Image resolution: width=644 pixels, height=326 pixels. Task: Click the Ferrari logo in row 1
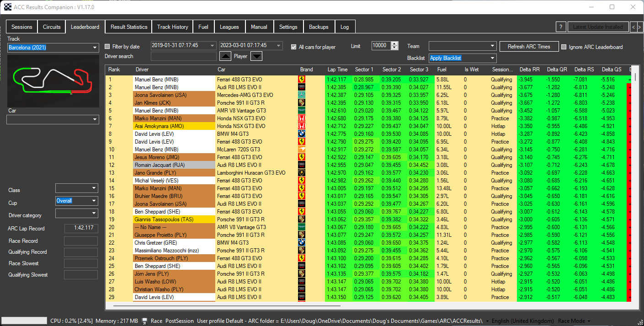click(x=302, y=79)
